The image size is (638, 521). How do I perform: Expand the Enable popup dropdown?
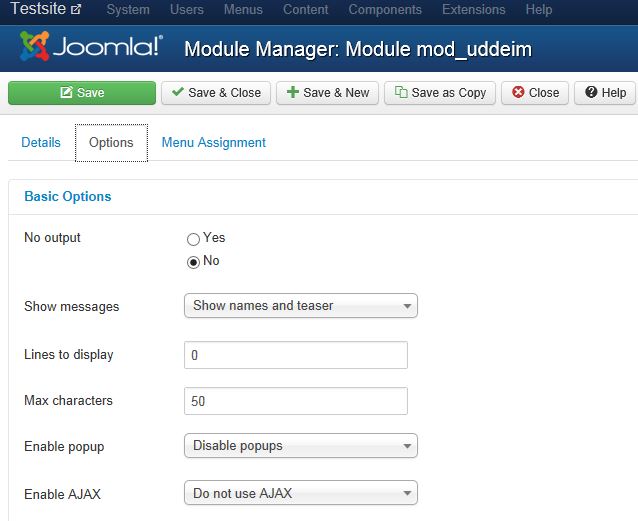(x=301, y=446)
